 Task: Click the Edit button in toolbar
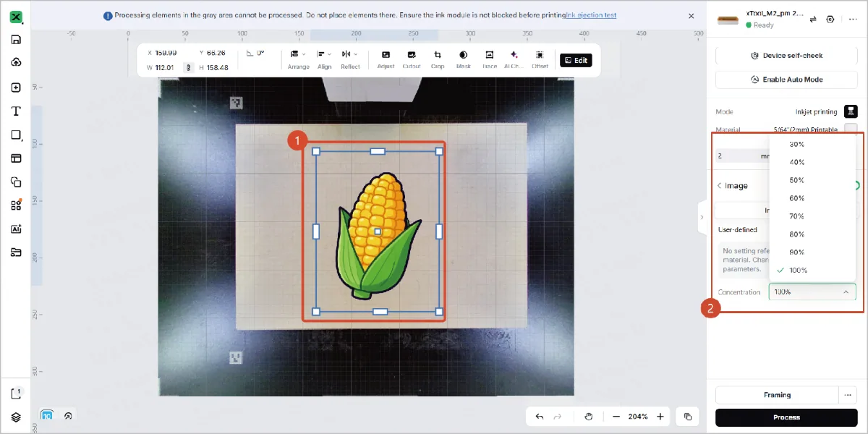pyautogui.click(x=576, y=60)
